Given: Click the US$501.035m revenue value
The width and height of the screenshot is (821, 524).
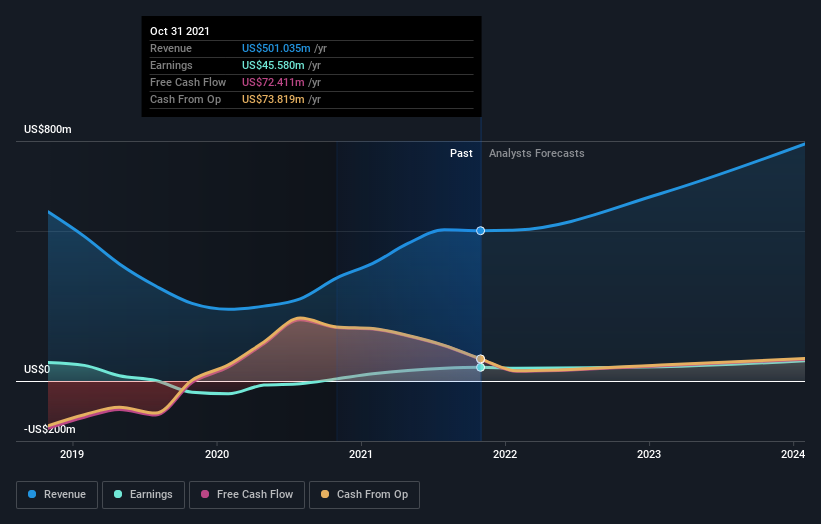Looking at the screenshot, I should tap(276, 48).
